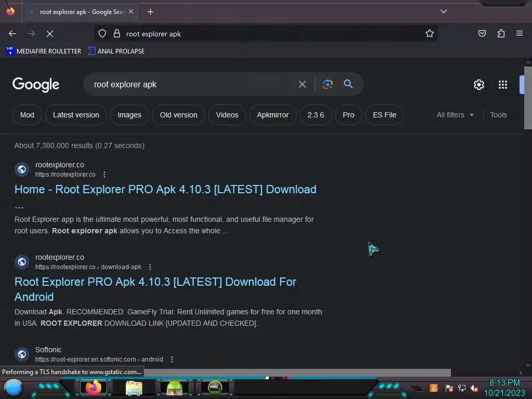The height and width of the screenshot is (399, 532).
Task: Search by image with Google Lens
Action: click(x=328, y=84)
